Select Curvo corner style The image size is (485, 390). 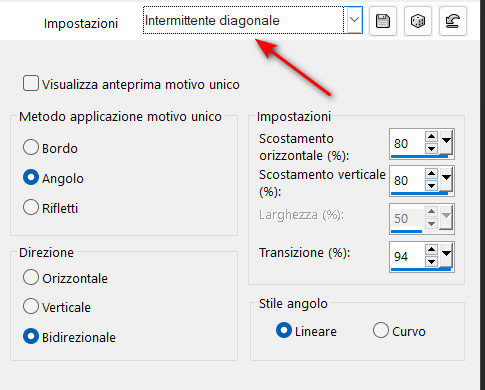coord(381,330)
